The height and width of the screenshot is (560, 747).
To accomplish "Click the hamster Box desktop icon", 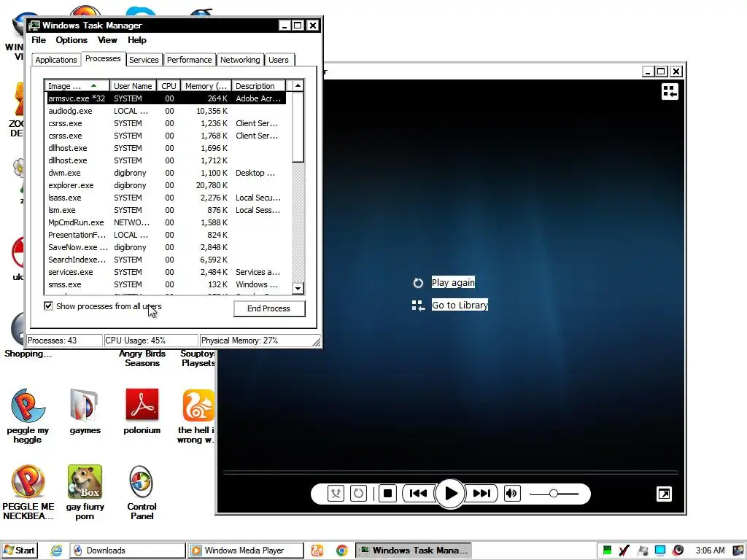I will 85,492.
